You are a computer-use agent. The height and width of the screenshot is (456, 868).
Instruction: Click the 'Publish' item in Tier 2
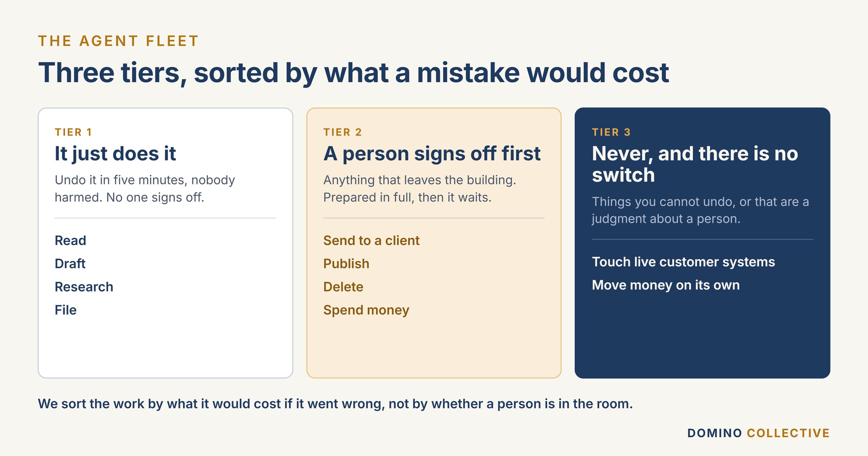point(346,263)
